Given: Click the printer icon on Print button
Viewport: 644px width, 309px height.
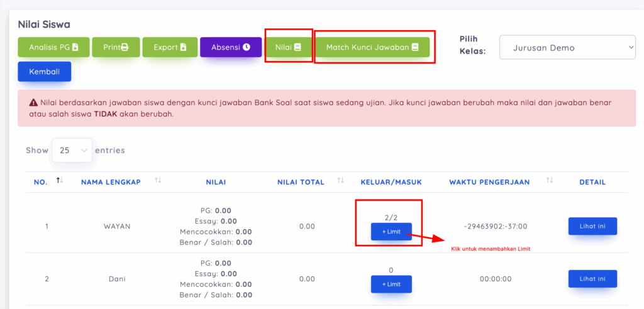Looking at the screenshot, I should (x=125, y=47).
